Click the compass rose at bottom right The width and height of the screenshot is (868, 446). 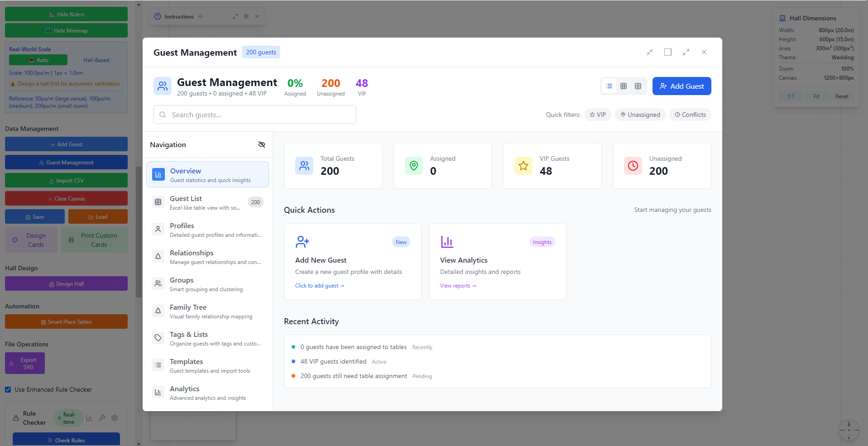click(x=848, y=430)
